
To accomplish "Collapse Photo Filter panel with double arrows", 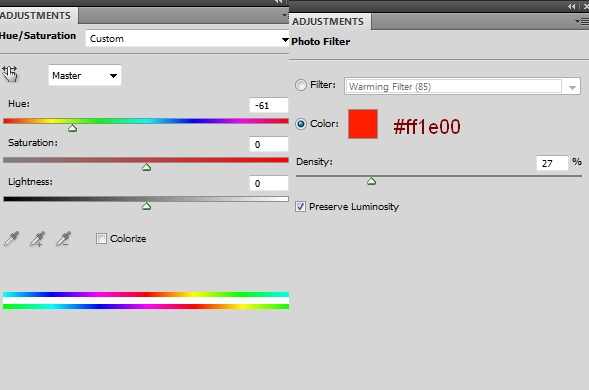I will click(571, 6).
